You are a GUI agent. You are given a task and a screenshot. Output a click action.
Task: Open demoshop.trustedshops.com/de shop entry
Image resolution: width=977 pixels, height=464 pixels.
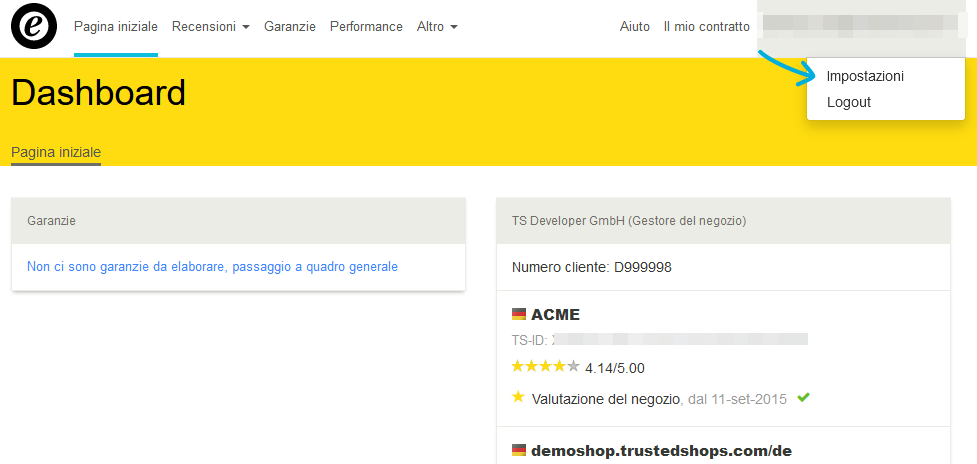point(661,451)
